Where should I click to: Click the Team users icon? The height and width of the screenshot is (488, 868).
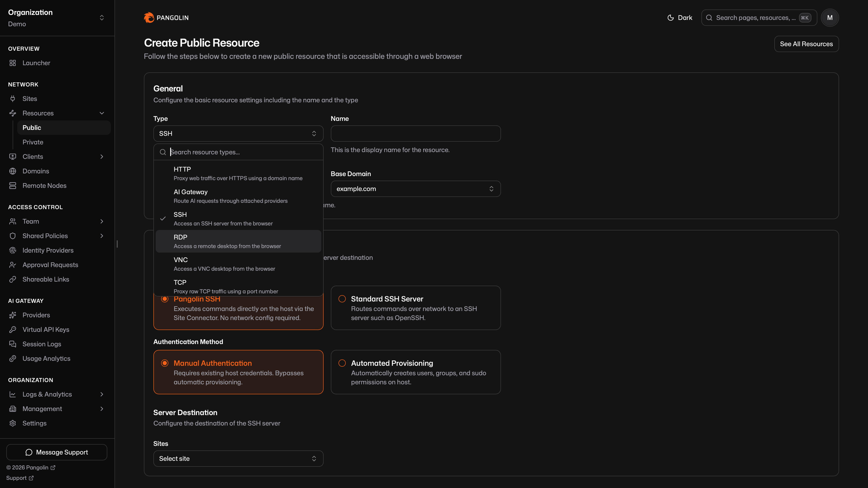click(12, 221)
